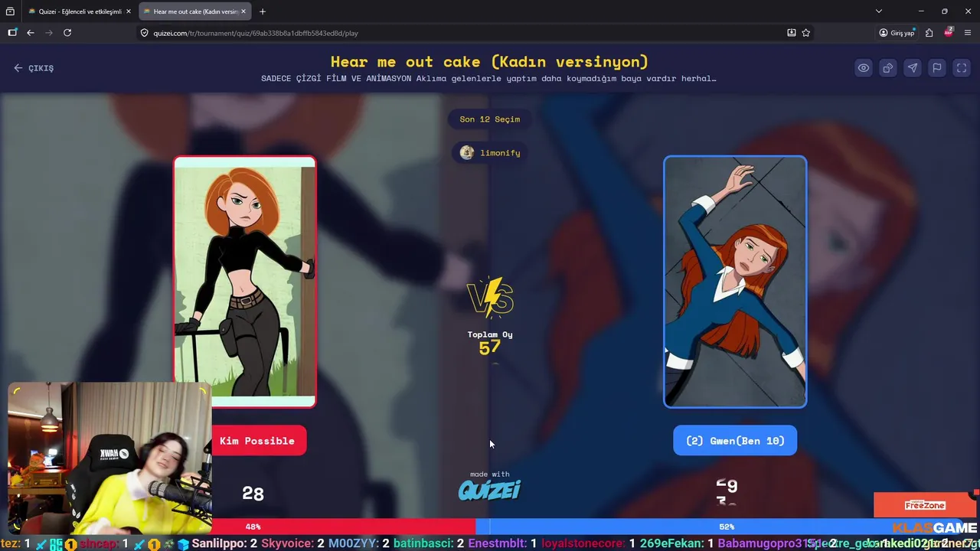
Task: Select the Hear me out cake browser tab
Action: point(194,11)
